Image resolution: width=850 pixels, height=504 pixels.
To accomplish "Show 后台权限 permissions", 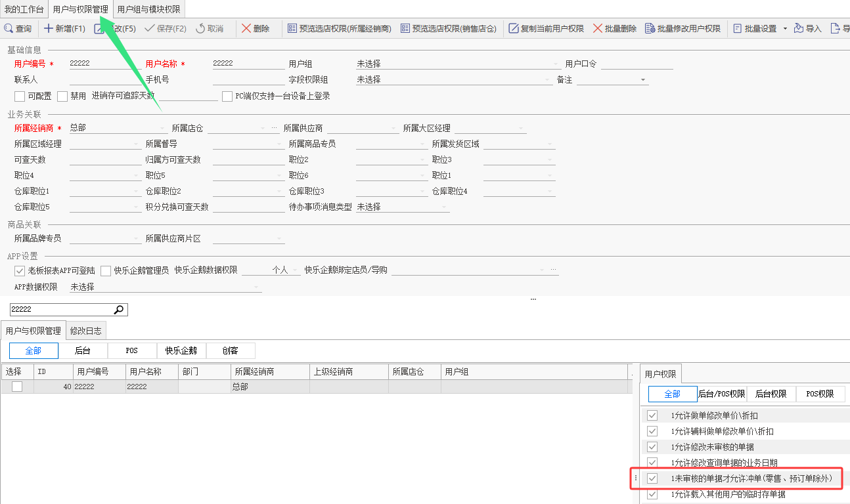I will [771, 394].
